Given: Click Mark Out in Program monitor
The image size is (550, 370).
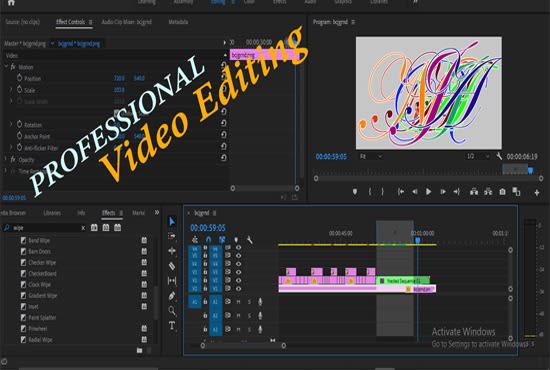Looking at the screenshot, I should tap(382, 192).
